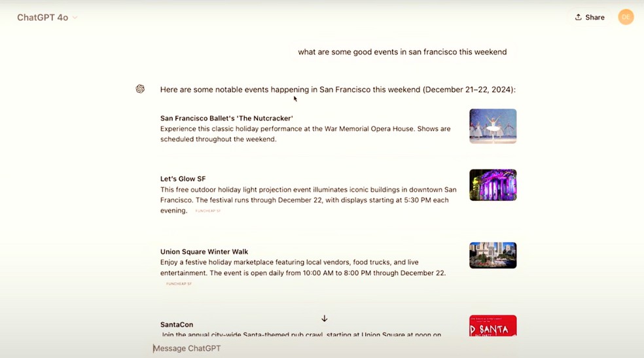Open the ChatGPT 4o model selector dropdown
The width and height of the screenshot is (644, 358).
coord(47,18)
